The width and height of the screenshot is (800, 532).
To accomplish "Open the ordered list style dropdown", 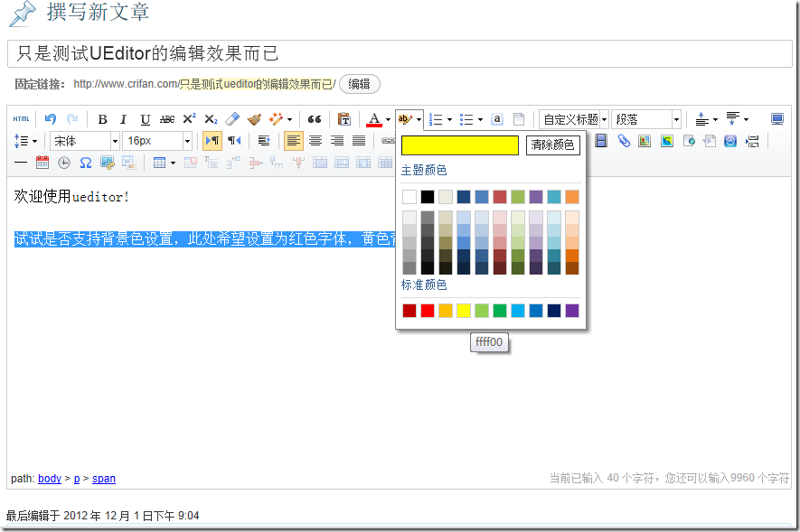I will pyautogui.click(x=449, y=120).
